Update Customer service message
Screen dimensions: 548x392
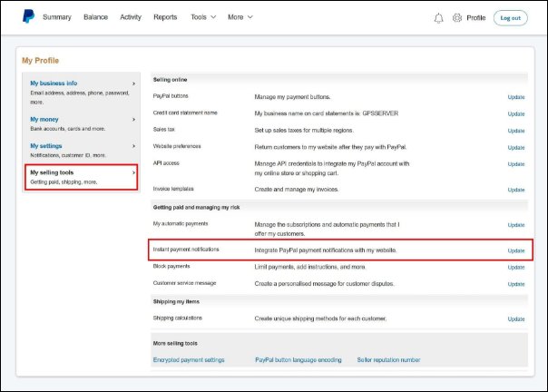point(516,284)
